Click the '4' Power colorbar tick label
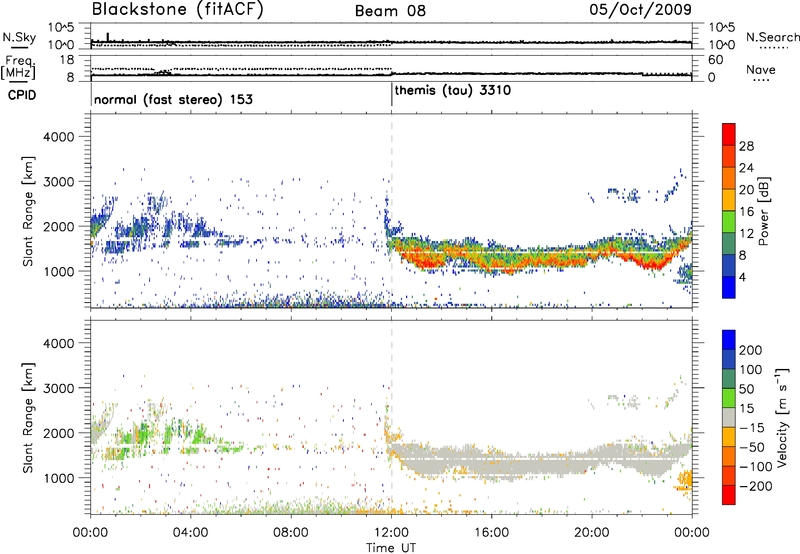This screenshot has width=800, height=554. click(x=743, y=277)
